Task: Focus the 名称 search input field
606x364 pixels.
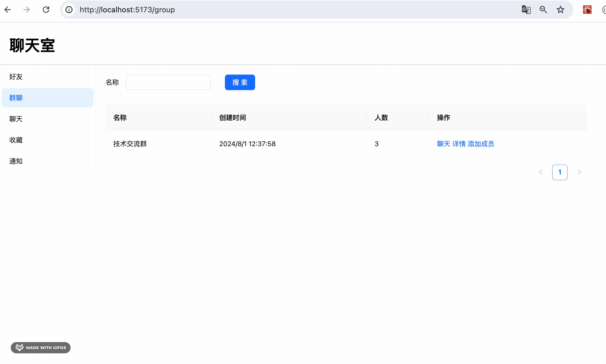Action: 168,82
